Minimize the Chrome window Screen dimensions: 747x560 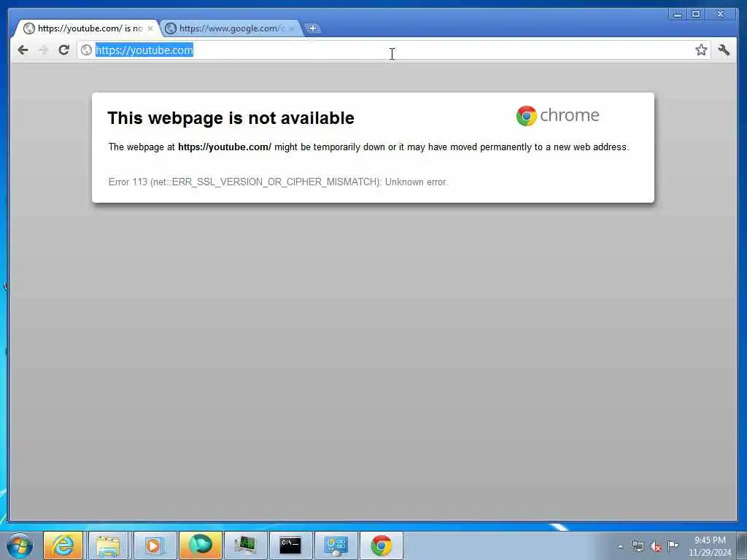click(677, 15)
